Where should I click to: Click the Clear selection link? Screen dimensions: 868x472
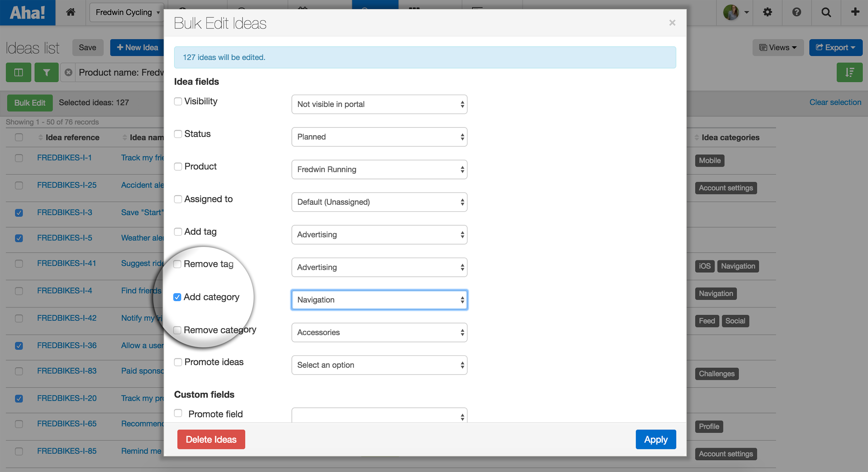click(835, 102)
